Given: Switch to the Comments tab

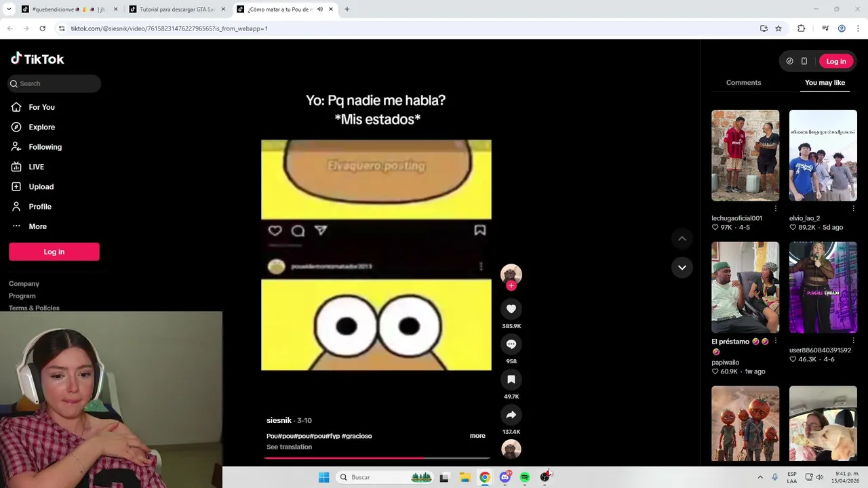Looking at the screenshot, I should [743, 83].
